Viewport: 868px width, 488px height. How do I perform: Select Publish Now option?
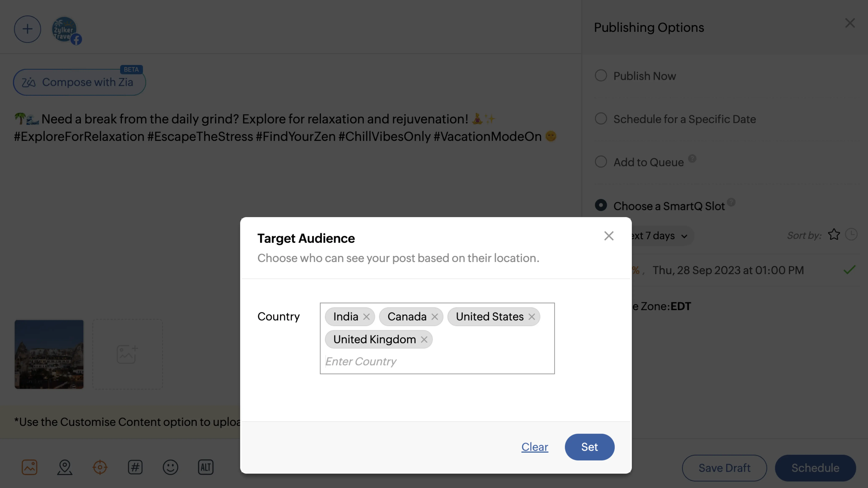[x=601, y=76]
